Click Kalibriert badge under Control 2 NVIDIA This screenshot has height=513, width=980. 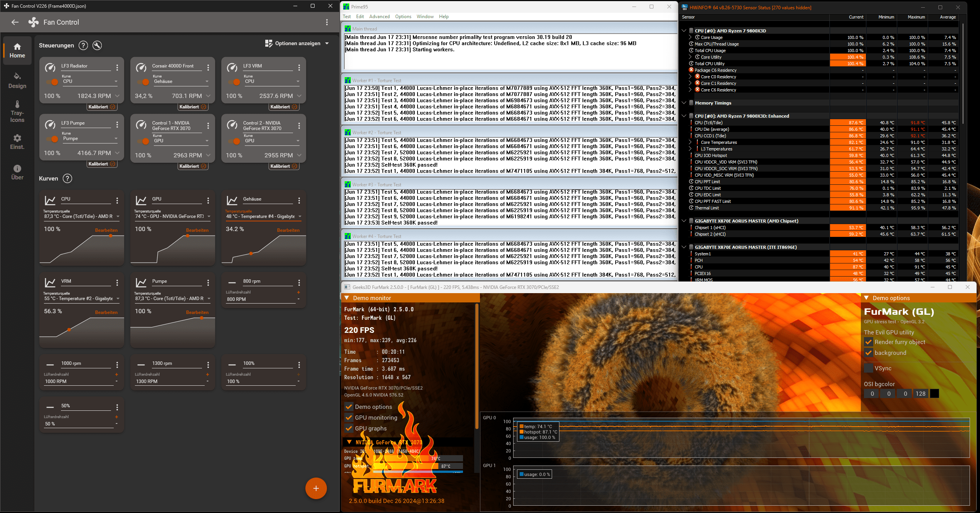284,166
